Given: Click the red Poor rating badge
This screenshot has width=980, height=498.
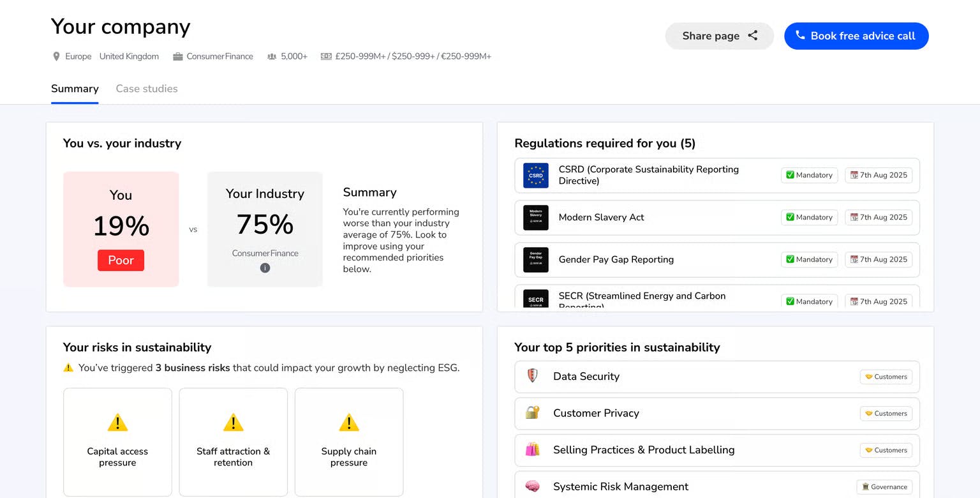Looking at the screenshot, I should coord(121,260).
